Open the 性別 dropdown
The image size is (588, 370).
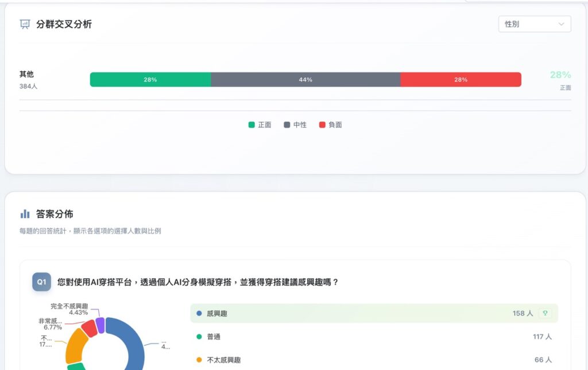534,24
